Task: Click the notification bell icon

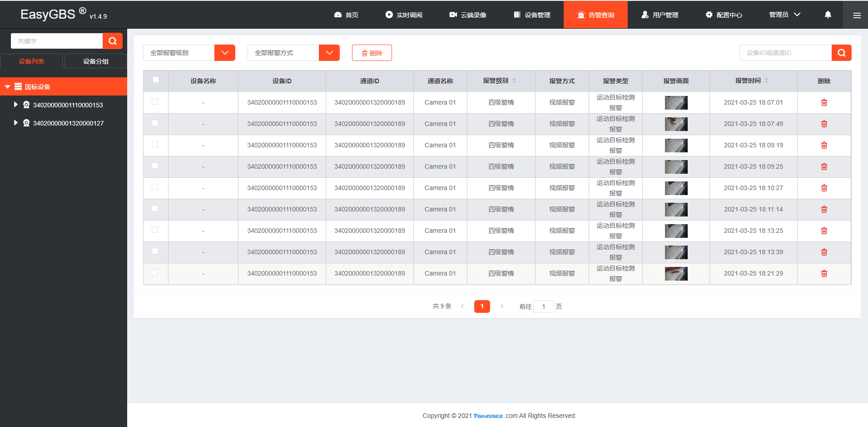Action: [x=828, y=15]
